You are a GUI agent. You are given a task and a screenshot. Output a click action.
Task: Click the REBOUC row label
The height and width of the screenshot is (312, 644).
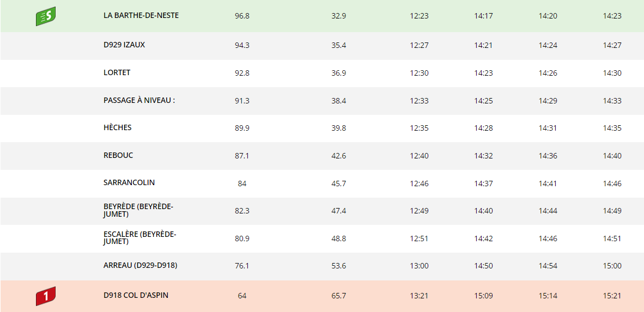coord(118,155)
